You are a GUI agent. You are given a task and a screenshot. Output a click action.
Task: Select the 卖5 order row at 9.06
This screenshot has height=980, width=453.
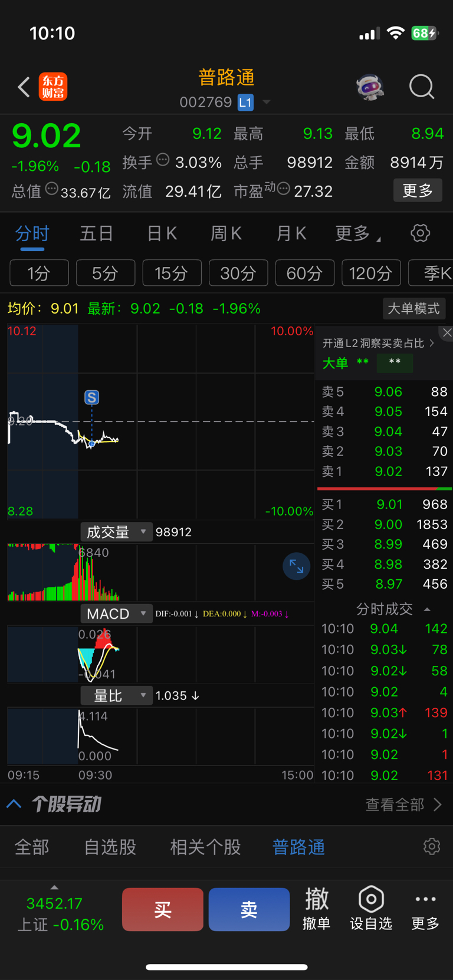[385, 392]
